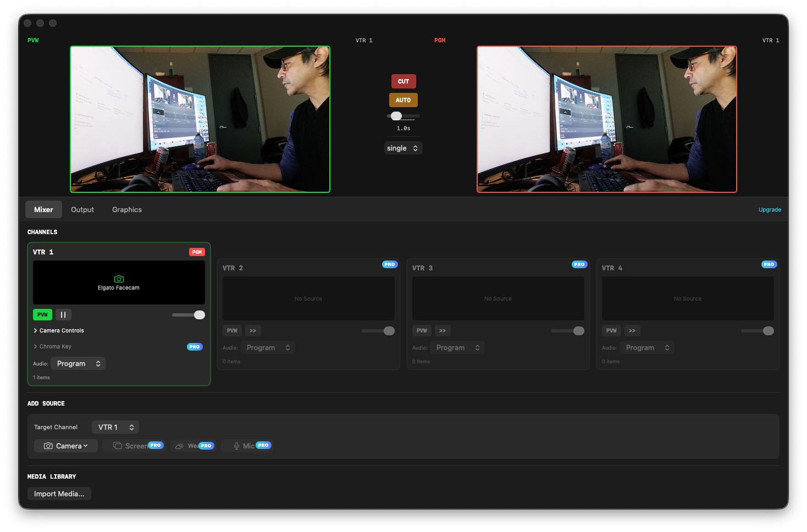Click the PGM badge on VTR 1 channel
This screenshot has width=807, height=532.
click(197, 252)
